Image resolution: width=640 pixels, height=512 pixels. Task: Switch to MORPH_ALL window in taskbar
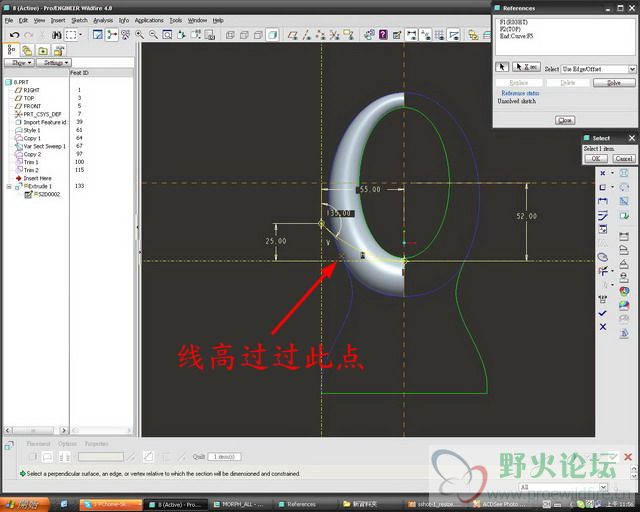242,505
